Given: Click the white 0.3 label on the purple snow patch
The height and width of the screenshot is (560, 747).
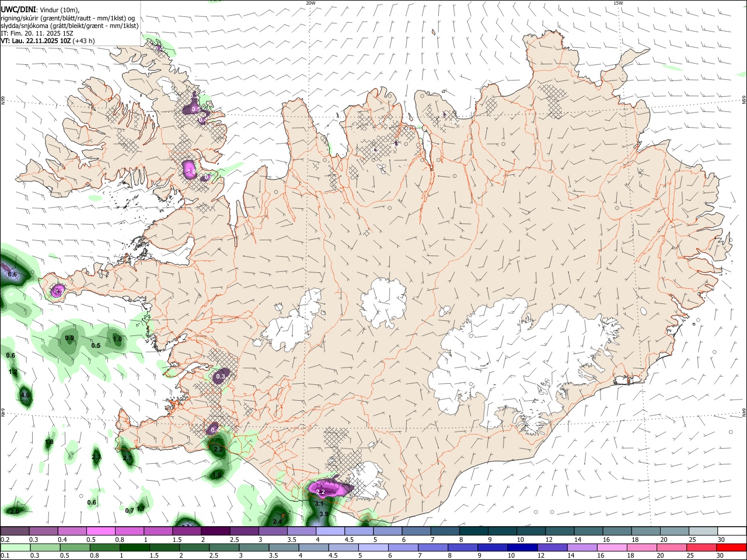Looking at the screenshot, I should tap(220, 377).
